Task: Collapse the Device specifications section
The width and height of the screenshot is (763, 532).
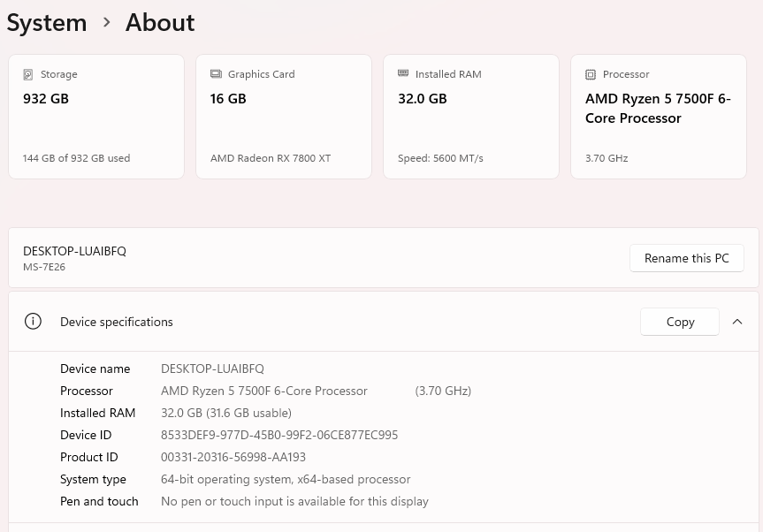Action: (737, 322)
